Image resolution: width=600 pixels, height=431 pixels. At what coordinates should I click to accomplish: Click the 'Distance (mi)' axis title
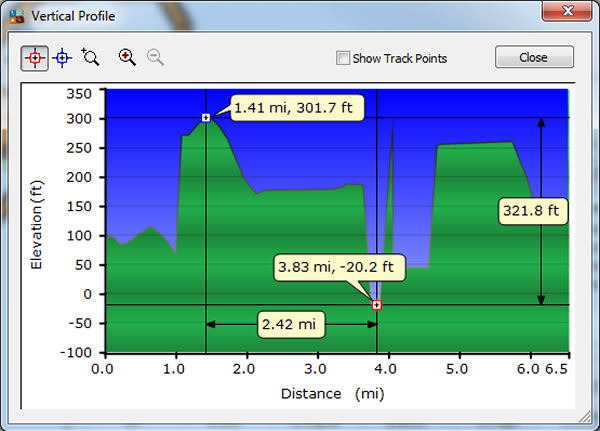coord(332,393)
